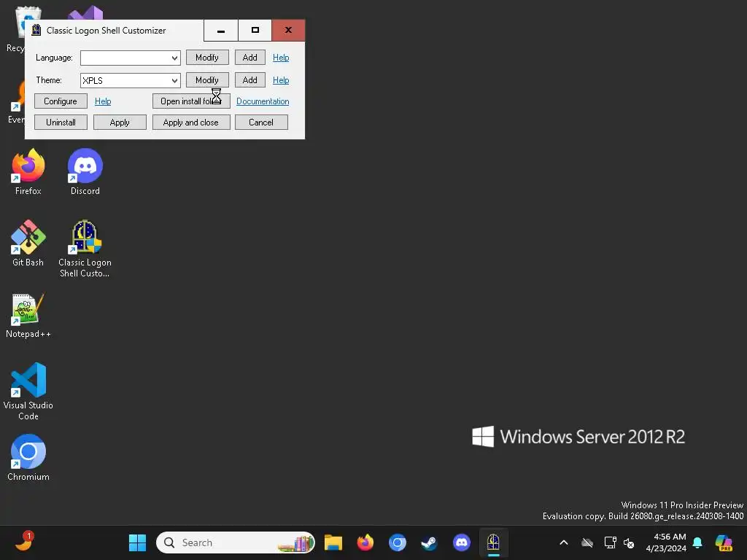Click Add button for Language
This screenshot has width=747, height=560.
pyautogui.click(x=249, y=58)
